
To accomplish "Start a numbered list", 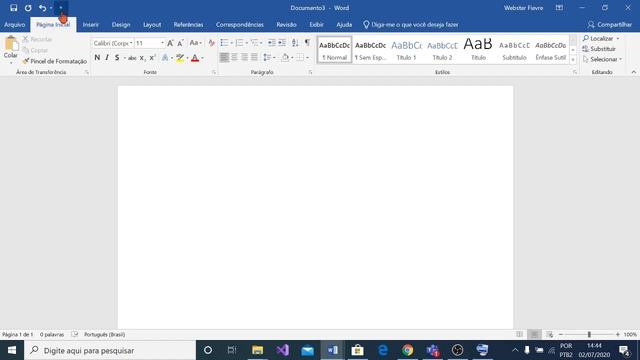I will 239,43.
